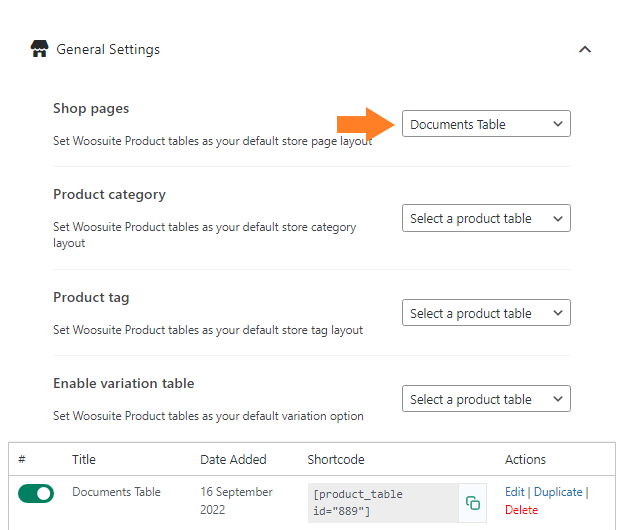Click the Date Added column header
Viewport: 622px width, 530px height.
233,459
